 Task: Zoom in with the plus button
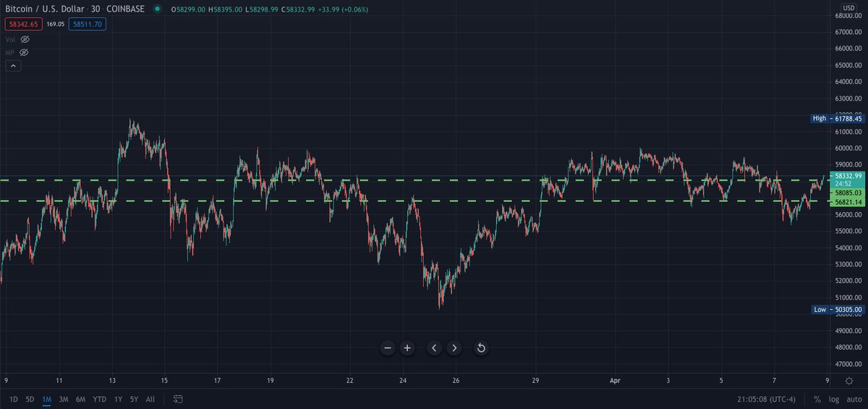click(x=407, y=348)
